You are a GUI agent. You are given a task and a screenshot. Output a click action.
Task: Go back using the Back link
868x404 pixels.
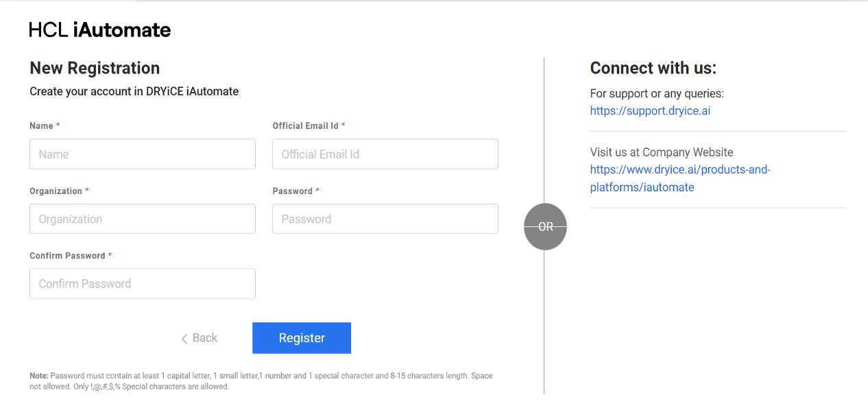click(204, 338)
